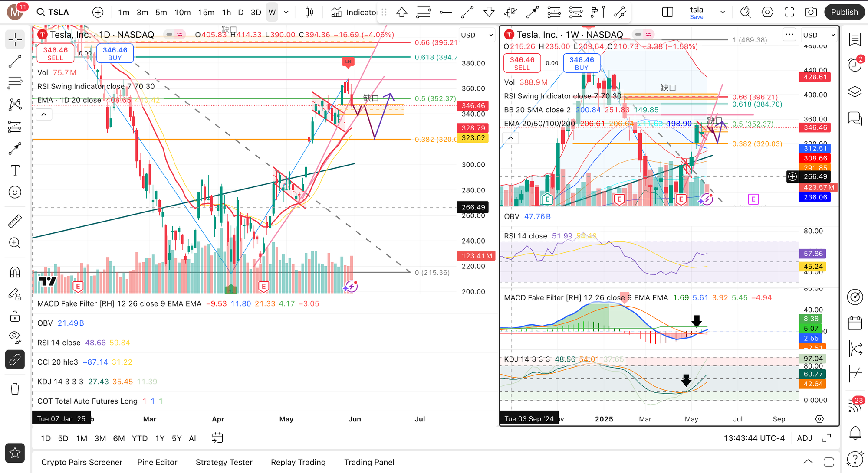This screenshot has height=473, width=868.
Task: Open the patterns drawing tools
Action: pyautogui.click(x=15, y=104)
